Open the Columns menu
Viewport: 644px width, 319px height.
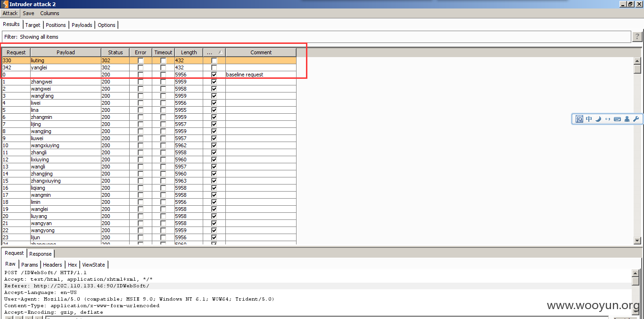point(50,13)
